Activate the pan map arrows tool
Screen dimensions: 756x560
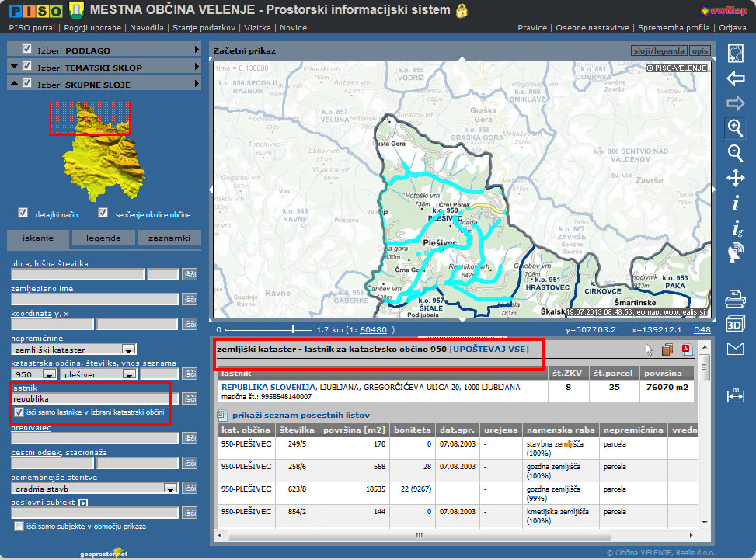735,178
